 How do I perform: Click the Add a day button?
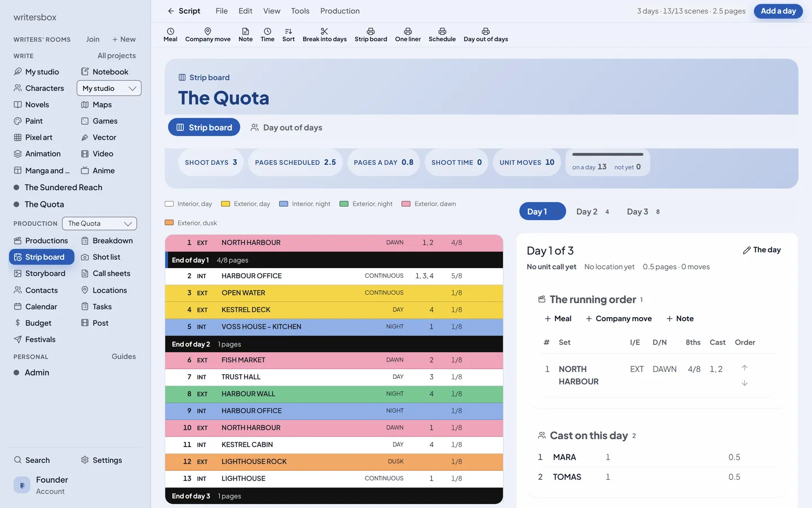pos(778,11)
